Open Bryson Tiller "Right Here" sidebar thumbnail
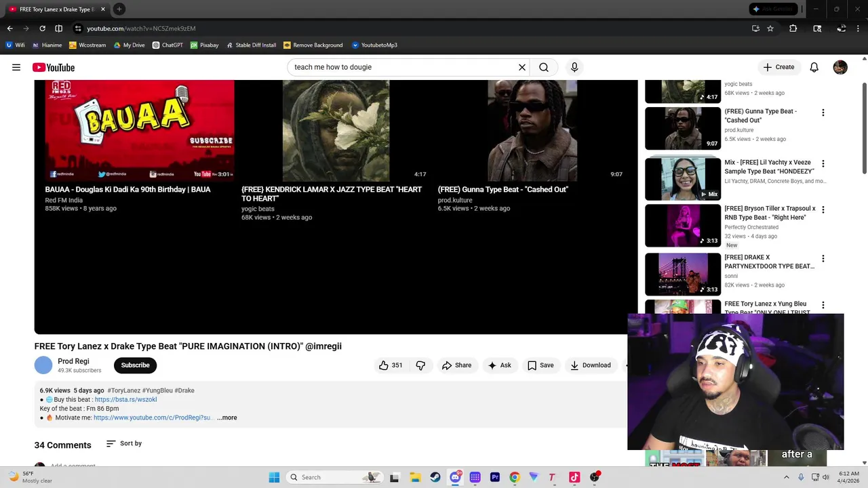 pos(683,226)
